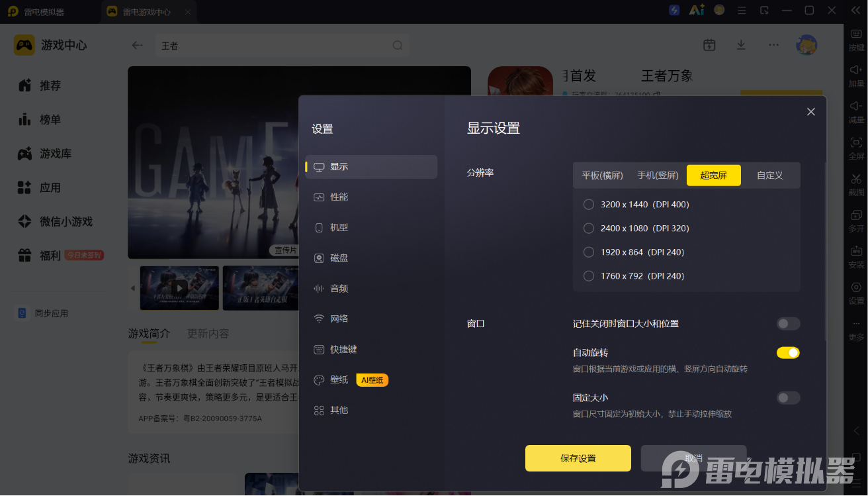Open 机型 settings category
The image size is (868, 496).
click(x=371, y=228)
